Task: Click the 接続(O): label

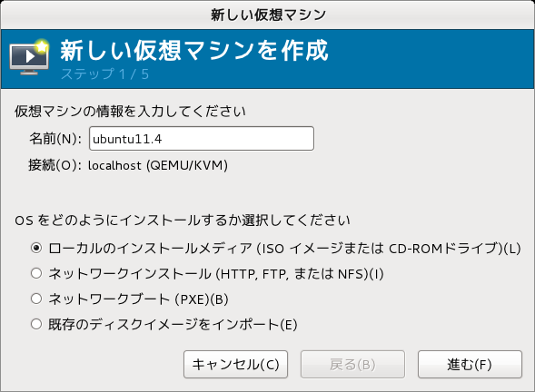Action: [x=54, y=165]
